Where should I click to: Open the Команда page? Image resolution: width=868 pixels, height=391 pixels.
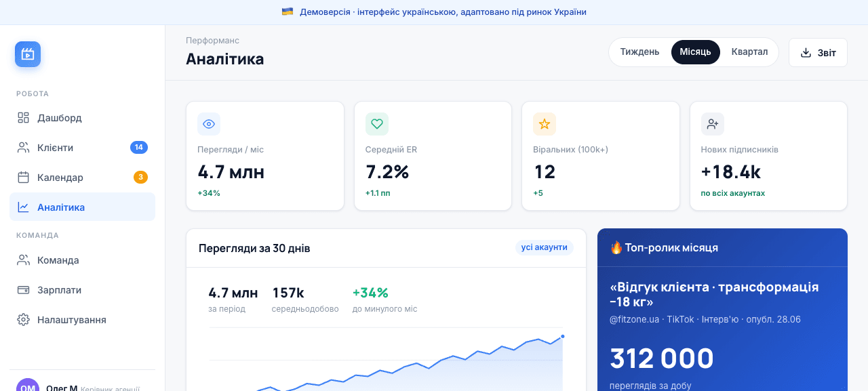click(82, 260)
